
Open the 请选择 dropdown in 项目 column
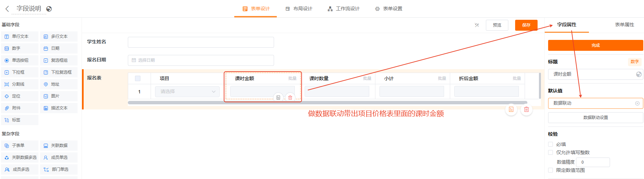click(187, 91)
